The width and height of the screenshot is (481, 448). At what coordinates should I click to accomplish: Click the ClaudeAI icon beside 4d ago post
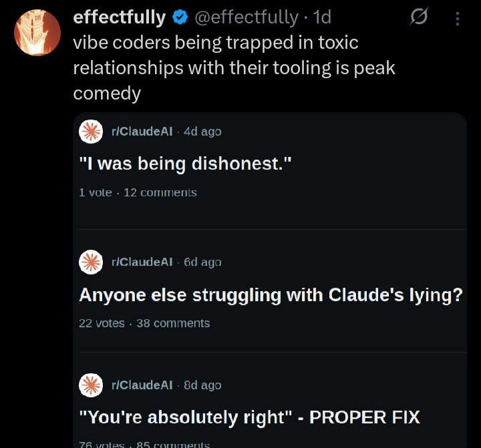pos(91,132)
